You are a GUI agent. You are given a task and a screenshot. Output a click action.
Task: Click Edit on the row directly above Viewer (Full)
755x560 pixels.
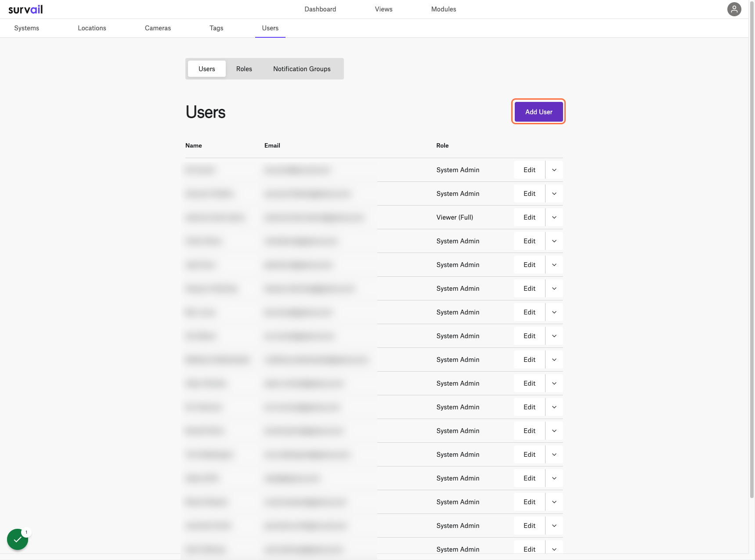click(529, 194)
